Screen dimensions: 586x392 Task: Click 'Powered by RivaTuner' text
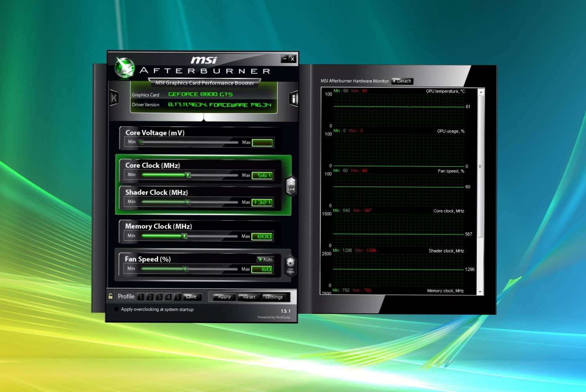click(274, 317)
